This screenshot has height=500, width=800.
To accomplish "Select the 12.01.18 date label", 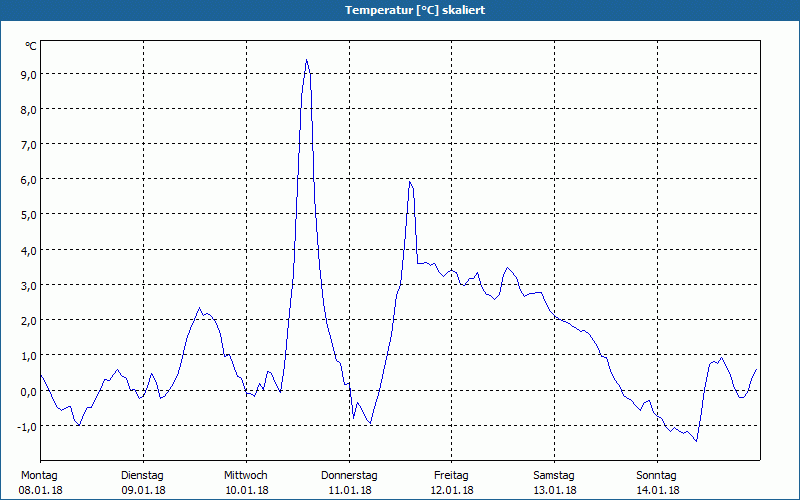I will click(x=452, y=491).
